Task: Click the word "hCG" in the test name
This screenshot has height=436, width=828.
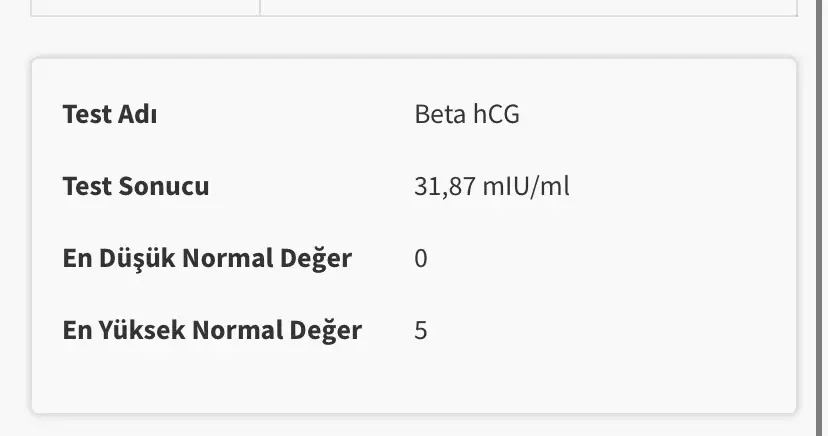Action: tap(495, 114)
